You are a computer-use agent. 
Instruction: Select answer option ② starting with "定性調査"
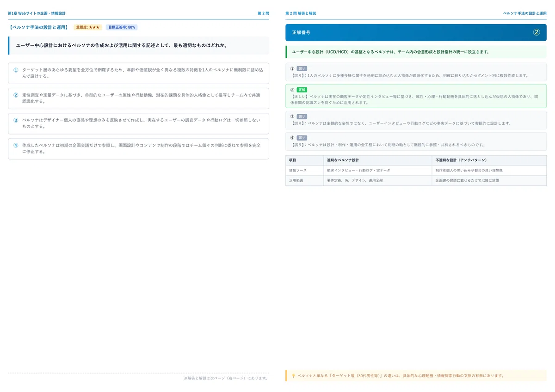tap(138, 98)
